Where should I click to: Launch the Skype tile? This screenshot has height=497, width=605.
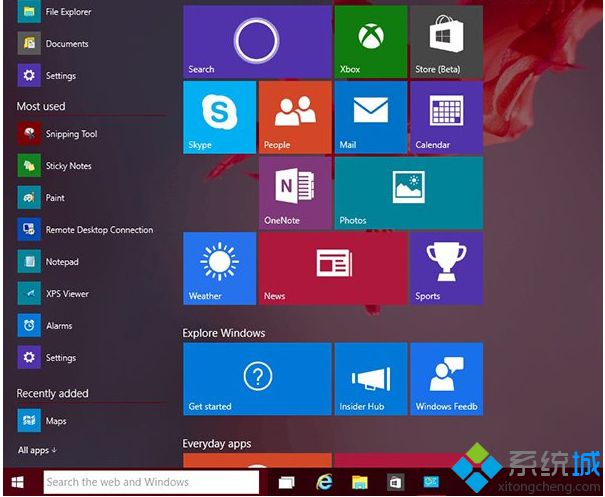[220, 117]
